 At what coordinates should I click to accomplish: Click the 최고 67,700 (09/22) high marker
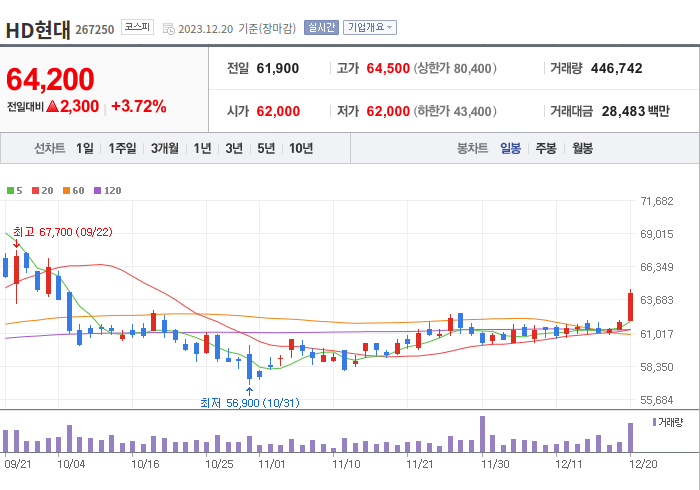(x=62, y=232)
